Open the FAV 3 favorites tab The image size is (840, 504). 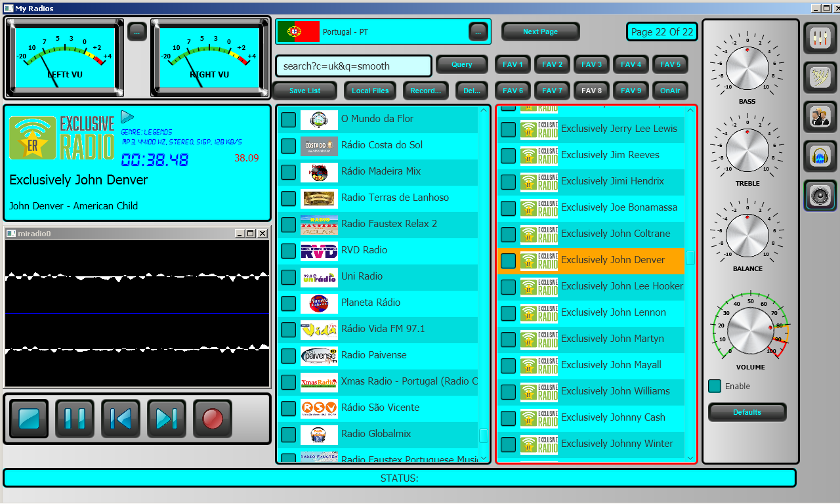(x=591, y=64)
